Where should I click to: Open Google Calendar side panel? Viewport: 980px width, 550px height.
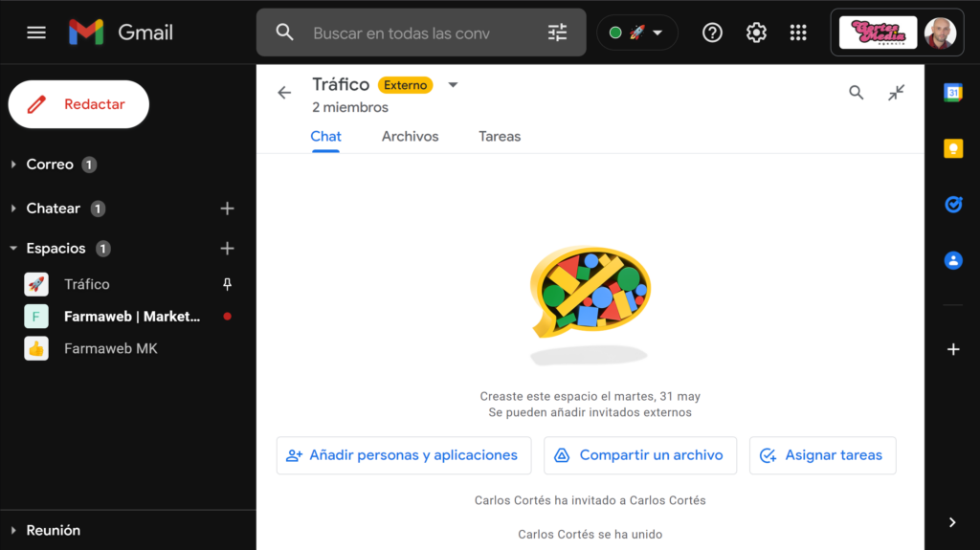click(x=953, y=93)
